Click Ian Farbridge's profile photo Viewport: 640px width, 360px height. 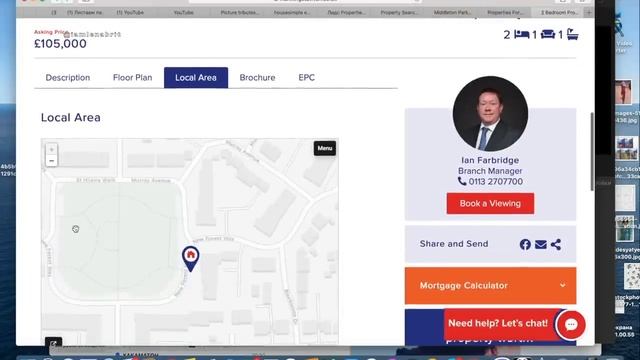(490, 113)
